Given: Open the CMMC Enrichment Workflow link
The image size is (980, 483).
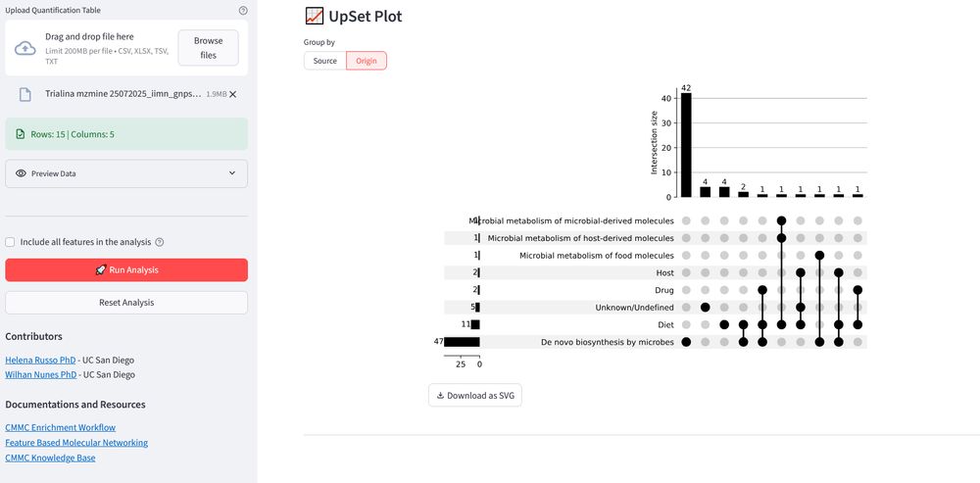Looking at the screenshot, I should [x=60, y=428].
